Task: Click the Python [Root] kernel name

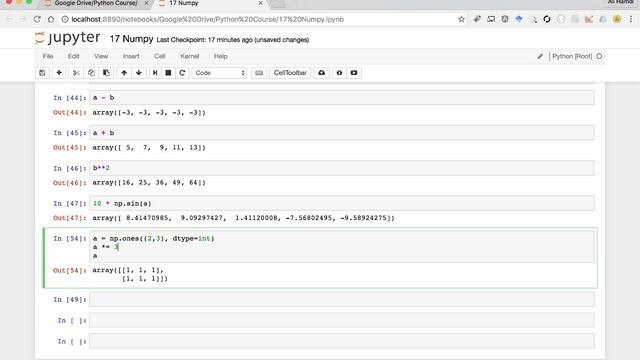Action: [572, 56]
